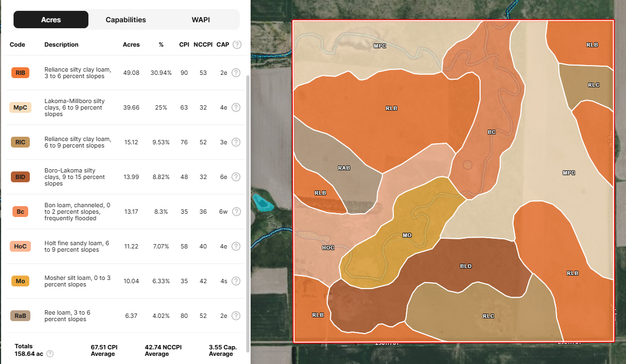This screenshot has width=626, height=364.
Task: Click the 6w capability value
Action: [x=223, y=212]
